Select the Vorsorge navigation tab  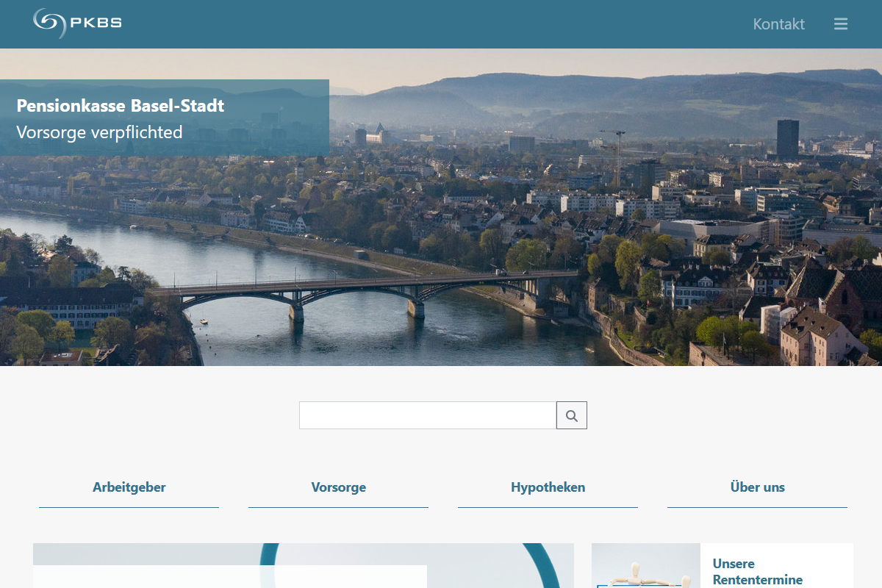click(x=338, y=487)
